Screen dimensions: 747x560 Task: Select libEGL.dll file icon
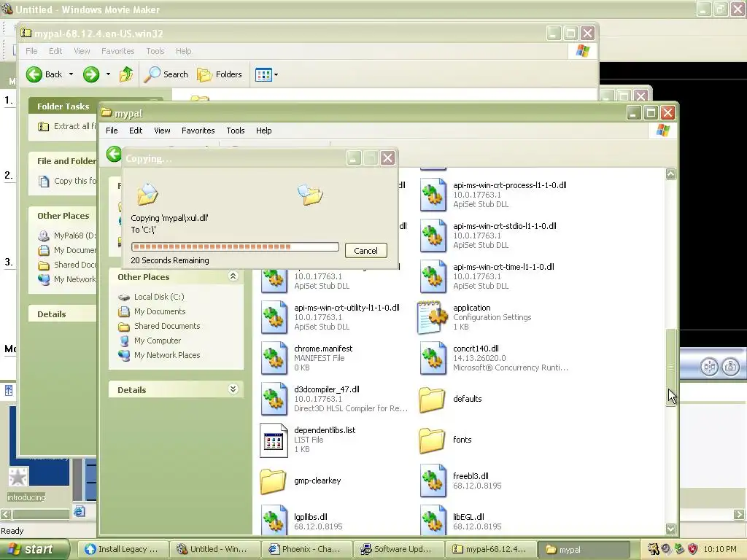point(433,521)
